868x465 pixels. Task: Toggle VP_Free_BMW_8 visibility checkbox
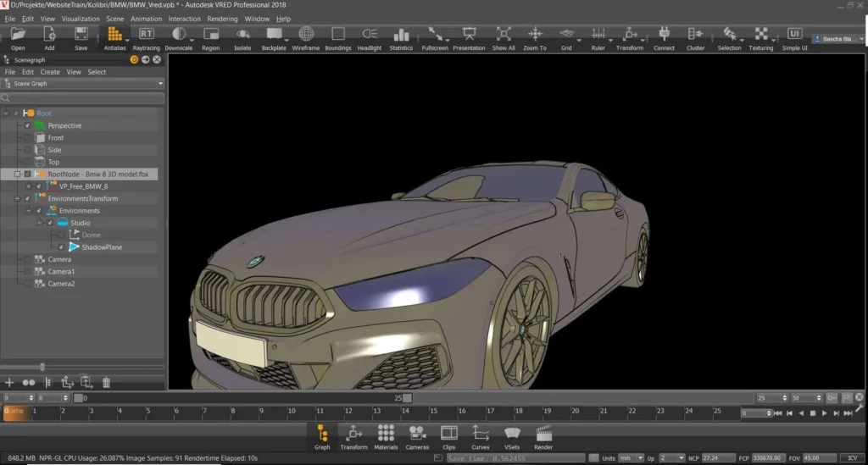pyautogui.click(x=39, y=186)
